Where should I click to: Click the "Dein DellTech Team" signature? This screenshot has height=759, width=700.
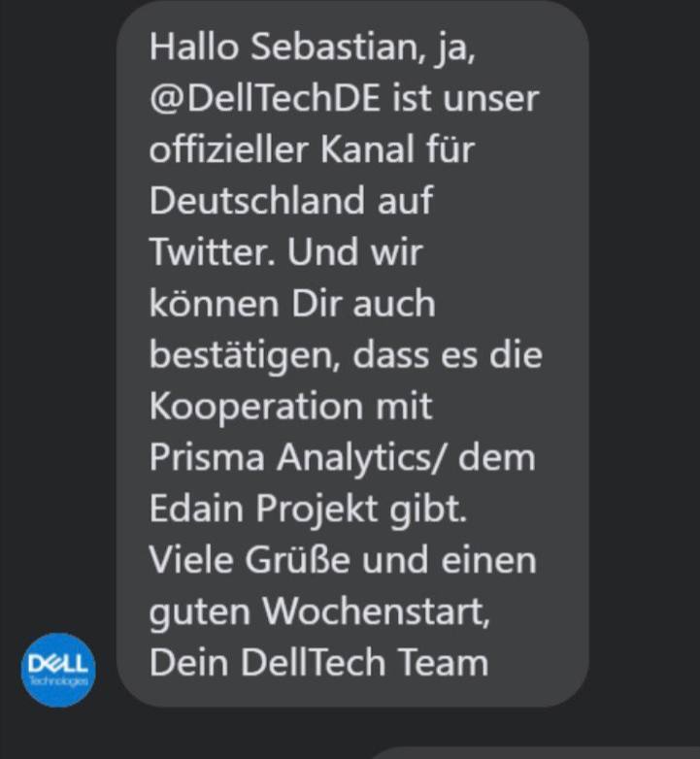point(318,663)
